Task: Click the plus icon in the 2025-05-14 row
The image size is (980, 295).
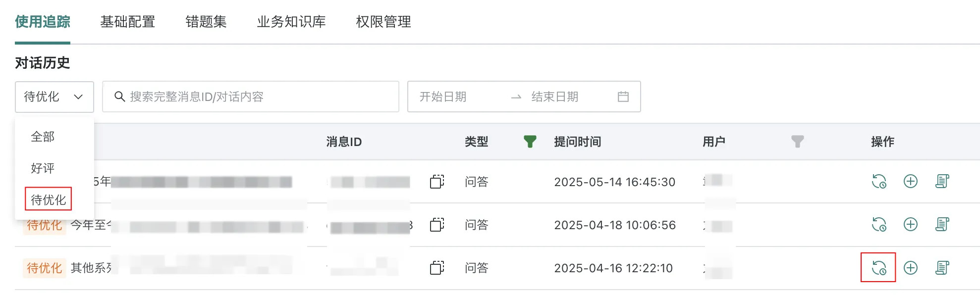Action: pyautogui.click(x=911, y=182)
